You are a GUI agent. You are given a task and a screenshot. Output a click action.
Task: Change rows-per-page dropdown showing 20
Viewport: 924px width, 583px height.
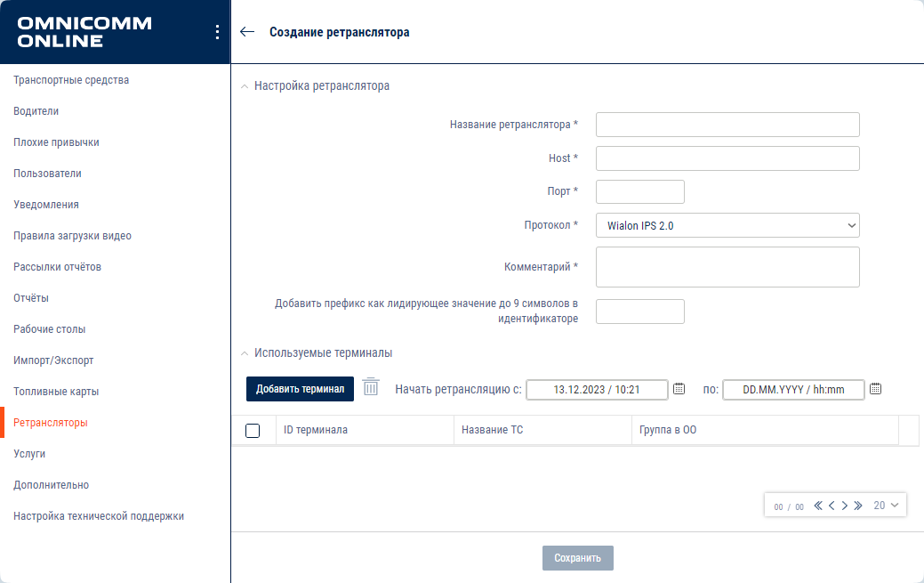pyautogui.click(x=886, y=506)
